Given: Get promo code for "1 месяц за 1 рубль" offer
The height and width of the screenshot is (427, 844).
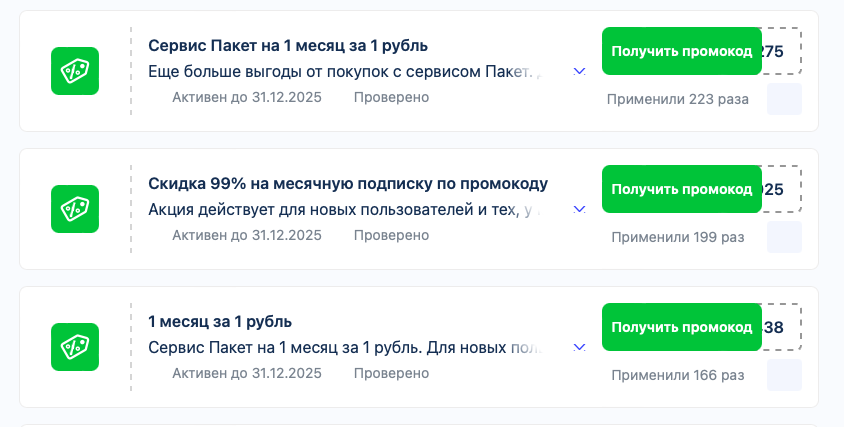Looking at the screenshot, I should 681,327.
